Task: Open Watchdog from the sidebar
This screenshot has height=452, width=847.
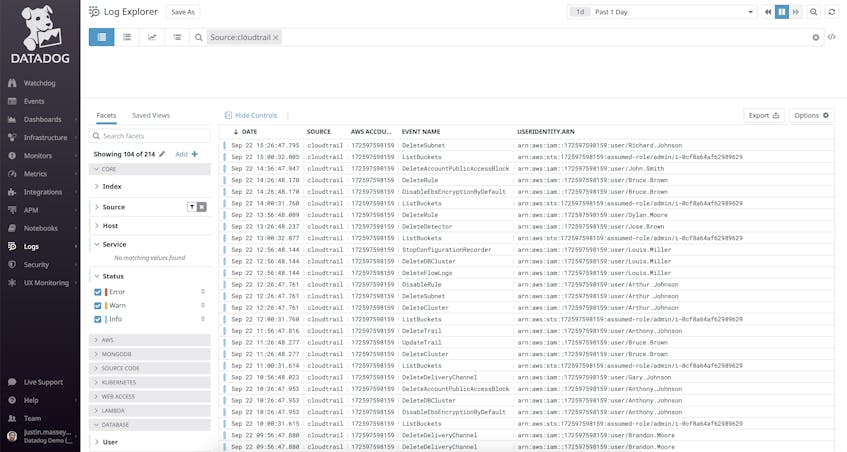Action: pyautogui.click(x=39, y=83)
